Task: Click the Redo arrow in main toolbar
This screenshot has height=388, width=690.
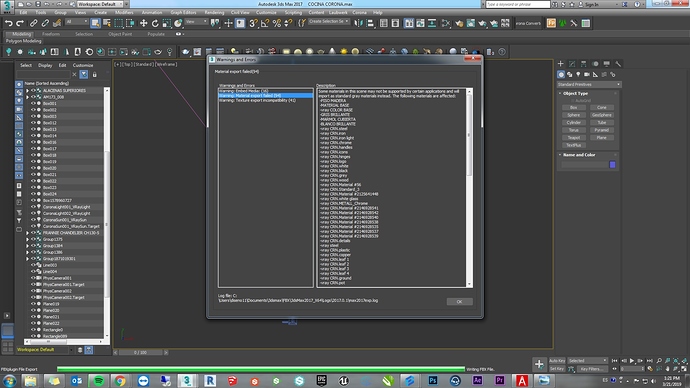Action: (20, 23)
